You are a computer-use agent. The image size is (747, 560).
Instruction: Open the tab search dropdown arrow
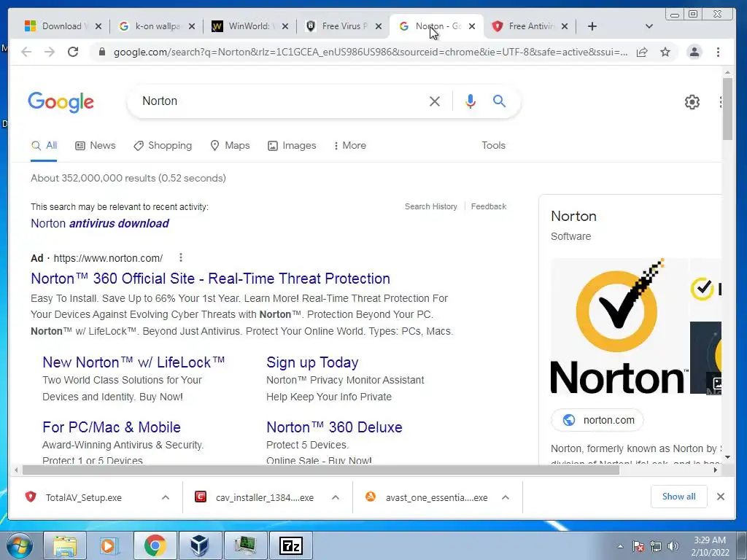649,26
